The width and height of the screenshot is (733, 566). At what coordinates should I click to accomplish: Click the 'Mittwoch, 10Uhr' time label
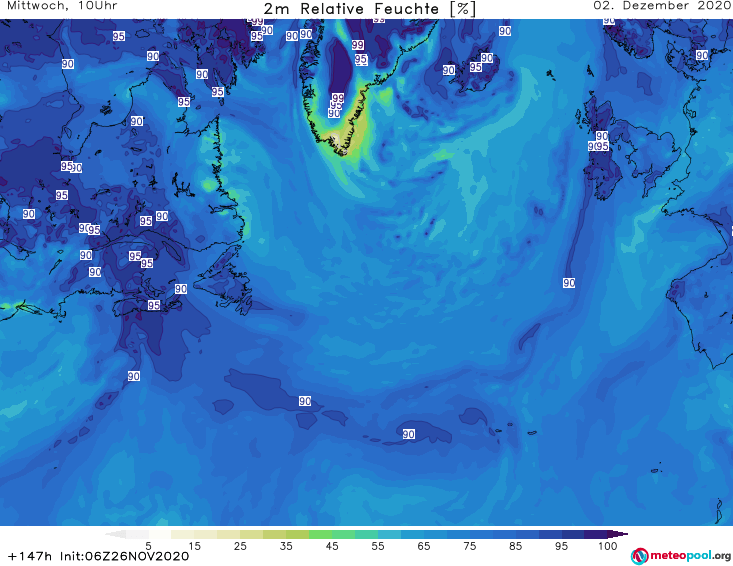(62, 6)
